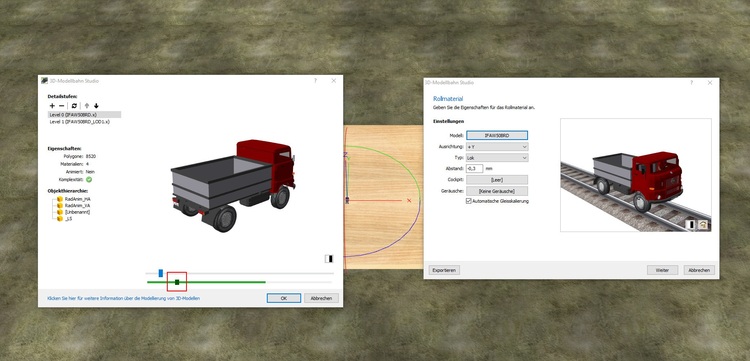The height and width of the screenshot is (361, 750).
Task: Click the view toggle icon in track preview corner
Action: click(703, 224)
